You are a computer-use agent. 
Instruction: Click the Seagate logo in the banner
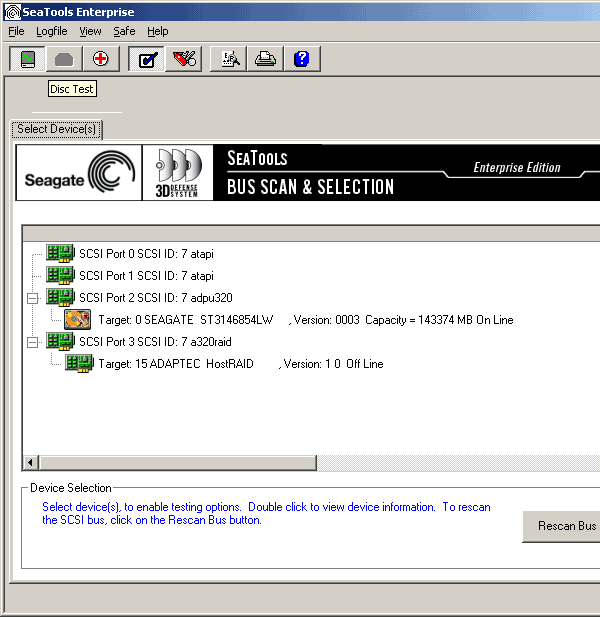coord(79,172)
